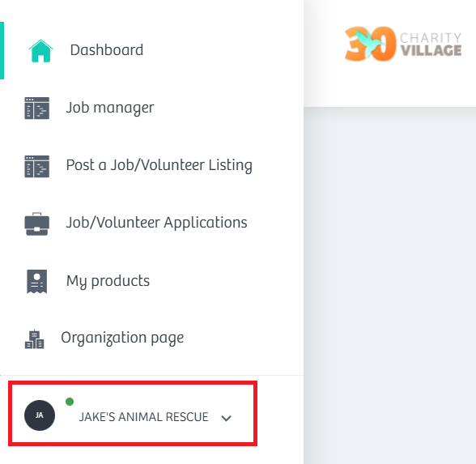Click the My products receipt icon
This screenshot has width=476, height=464.
click(x=36, y=282)
